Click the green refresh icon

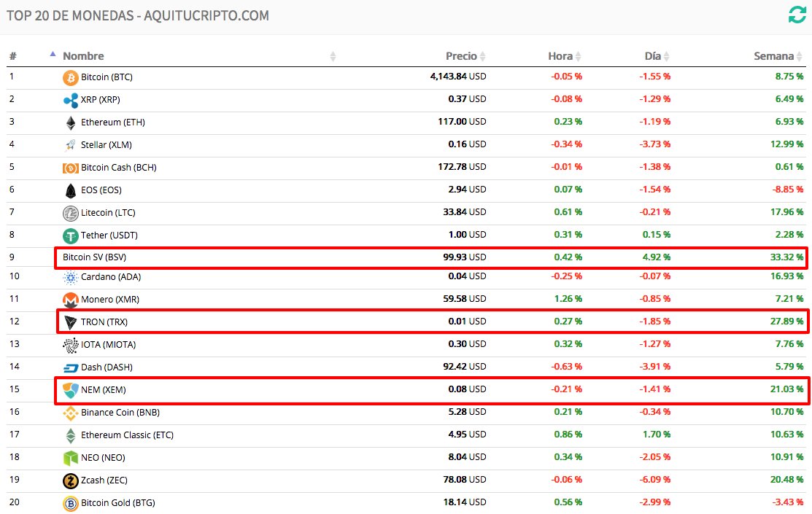coord(797,15)
